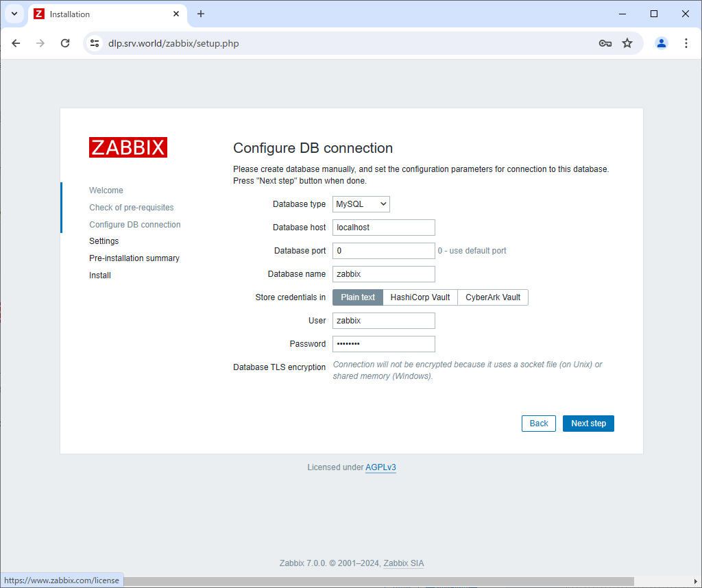Click the Welcome step in sidebar

point(106,191)
